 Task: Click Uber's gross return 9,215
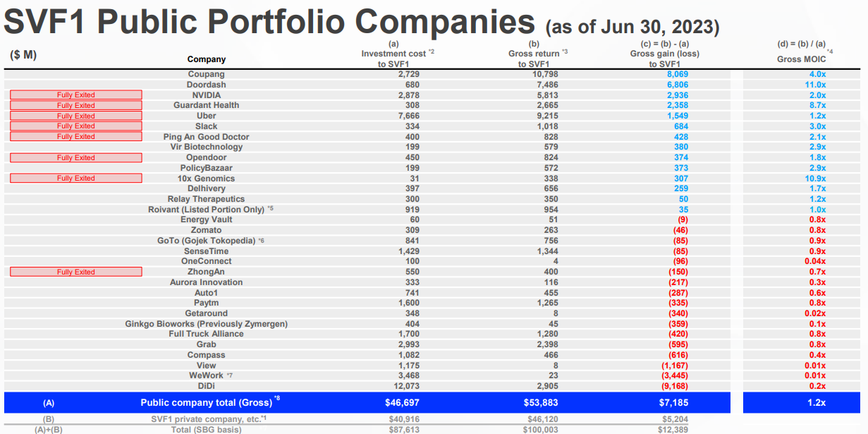coord(547,116)
